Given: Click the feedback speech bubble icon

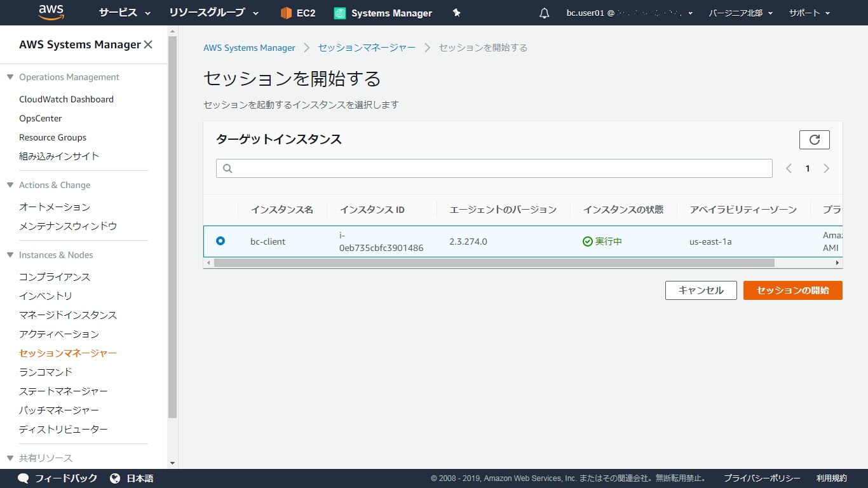Looking at the screenshot, I should click(24, 478).
